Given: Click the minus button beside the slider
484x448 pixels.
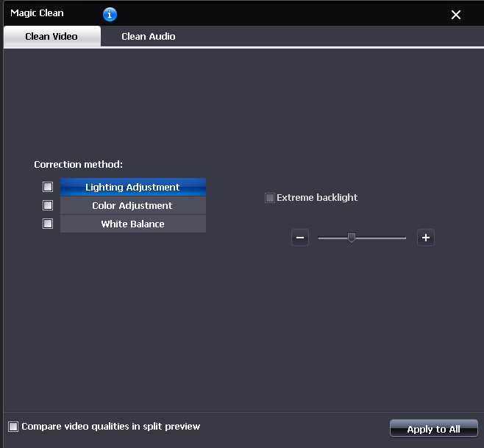Looking at the screenshot, I should (x=300, y=238).
